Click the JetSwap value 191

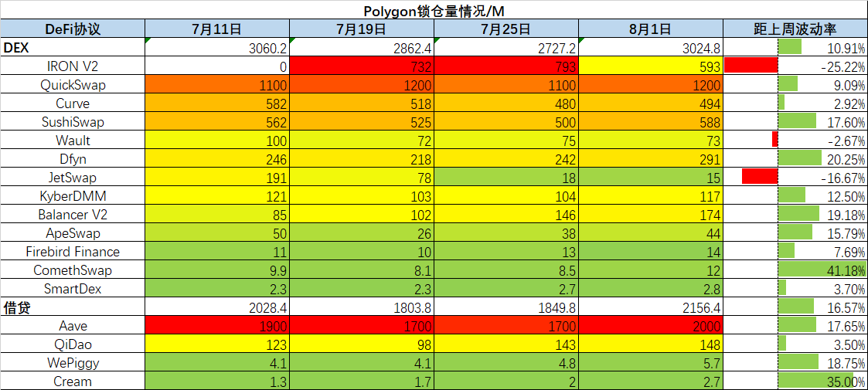[217, 178]
